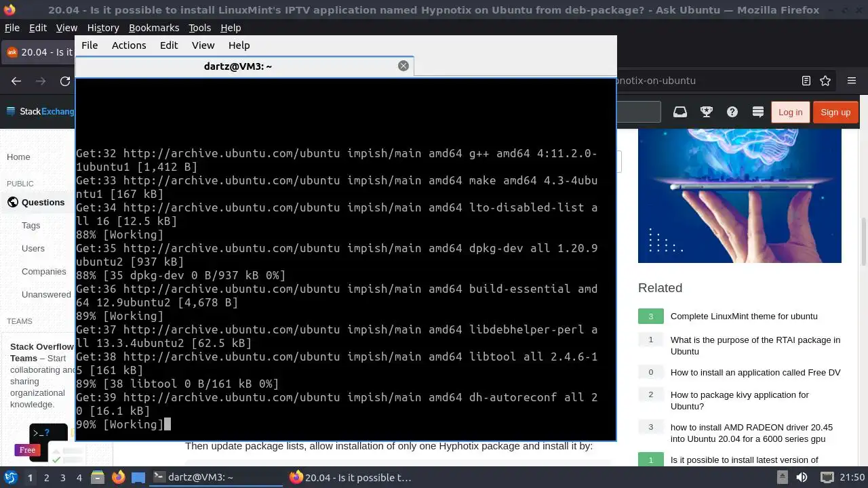Open the Kali application menu icon

(10, 477)
